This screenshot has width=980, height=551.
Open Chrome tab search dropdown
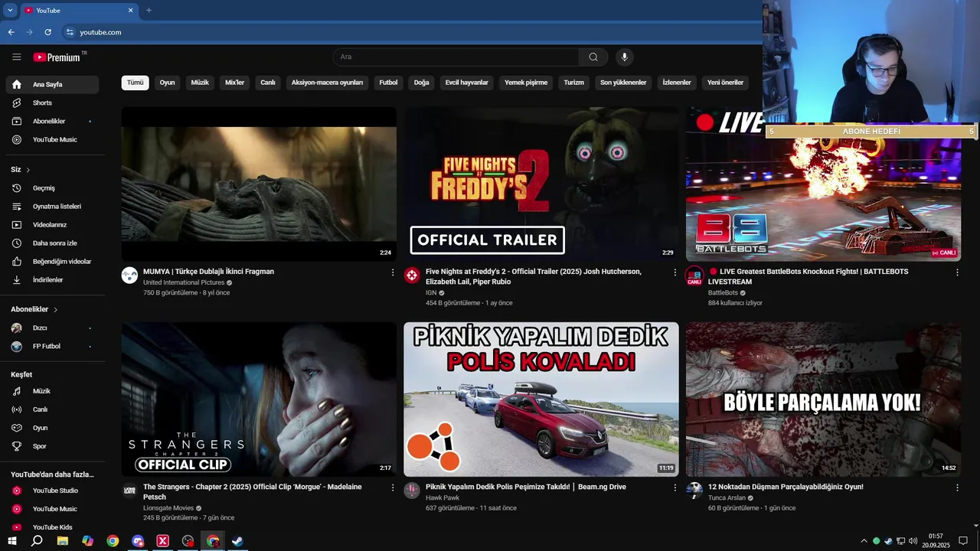click(10, 10)
